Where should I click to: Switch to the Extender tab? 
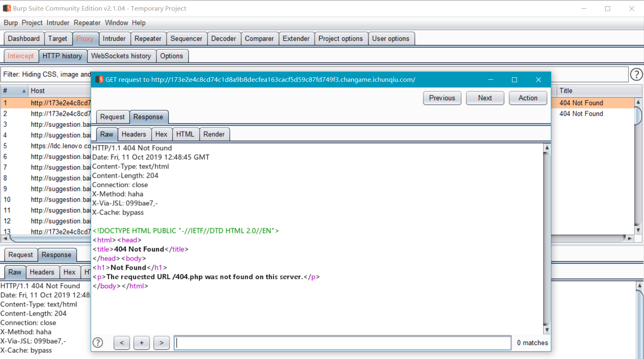point(296,38)
